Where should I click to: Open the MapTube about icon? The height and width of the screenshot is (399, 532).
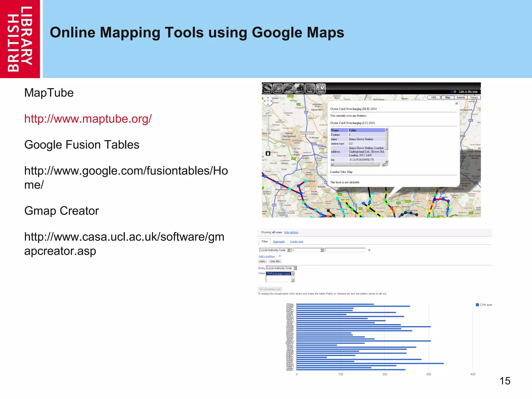[278, 88]
